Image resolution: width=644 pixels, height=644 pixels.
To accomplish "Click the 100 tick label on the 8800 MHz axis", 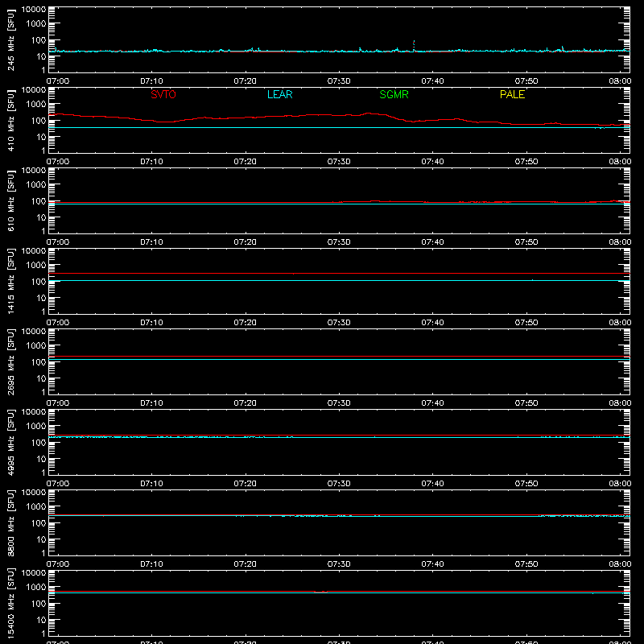I will [39, 523].
